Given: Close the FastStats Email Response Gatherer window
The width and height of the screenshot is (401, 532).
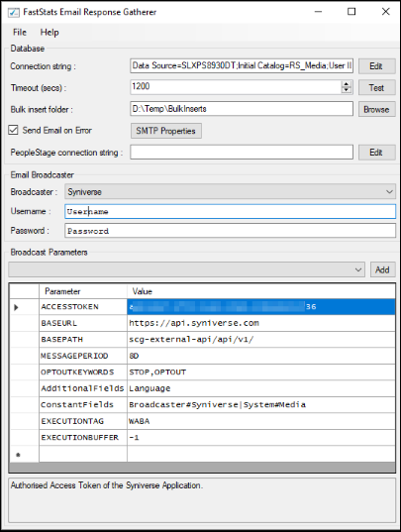Looking at the screenshot, I should click(x=386, y=12).
